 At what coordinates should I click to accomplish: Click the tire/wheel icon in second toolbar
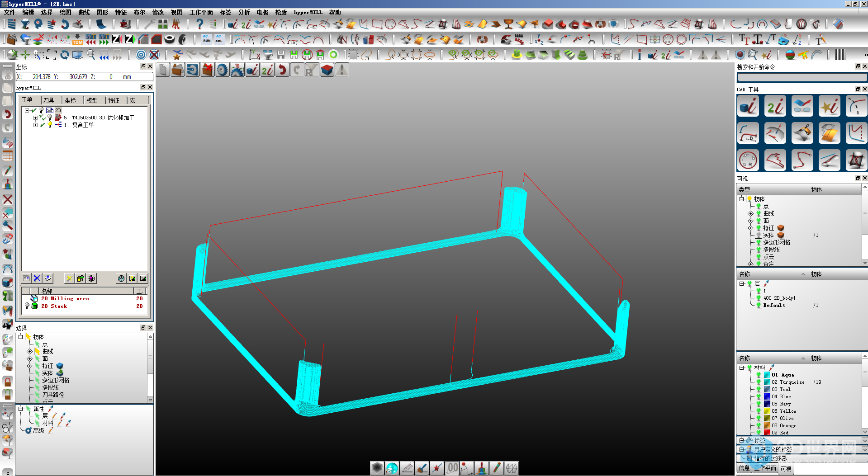pyautogui.click(x=170, y=39)
